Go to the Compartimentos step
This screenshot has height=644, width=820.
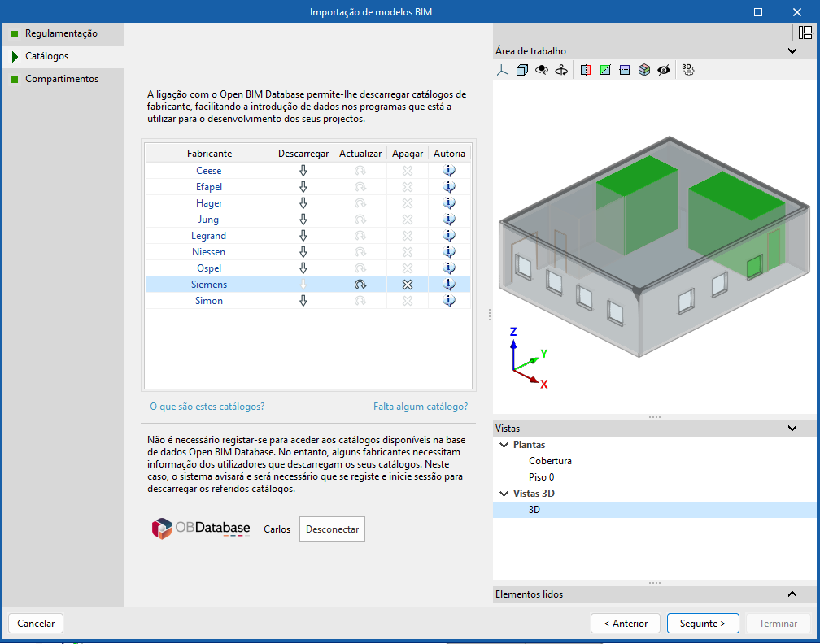tap(63, 79)
